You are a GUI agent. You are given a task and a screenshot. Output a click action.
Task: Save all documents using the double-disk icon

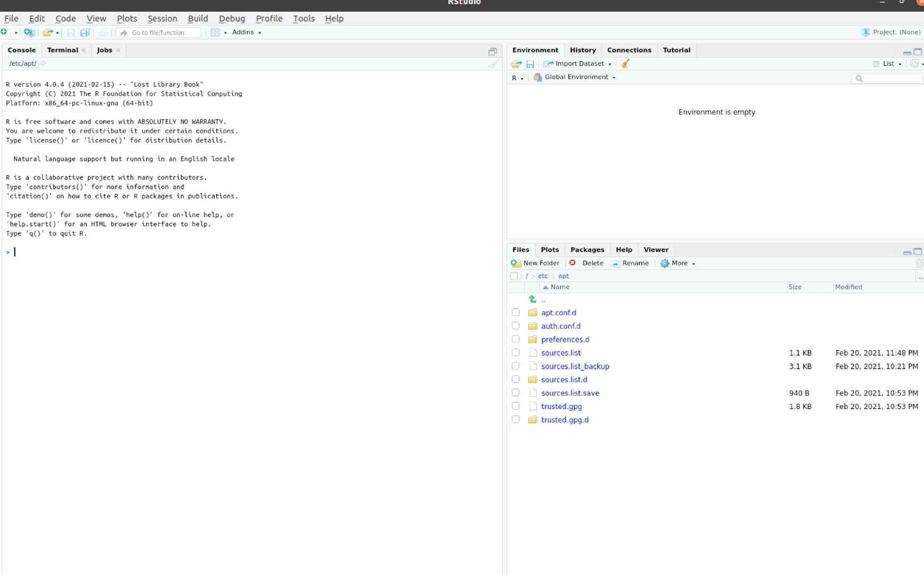click(x=85, y=32)
